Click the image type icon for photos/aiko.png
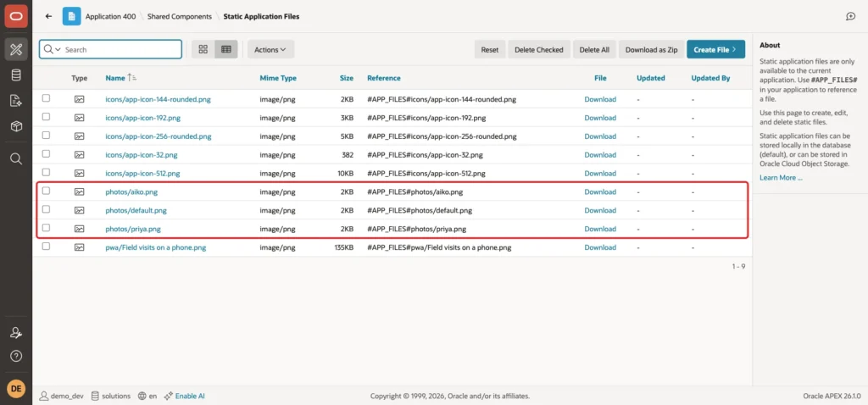Viewport: 868px width, 405px height. [79, 192]
